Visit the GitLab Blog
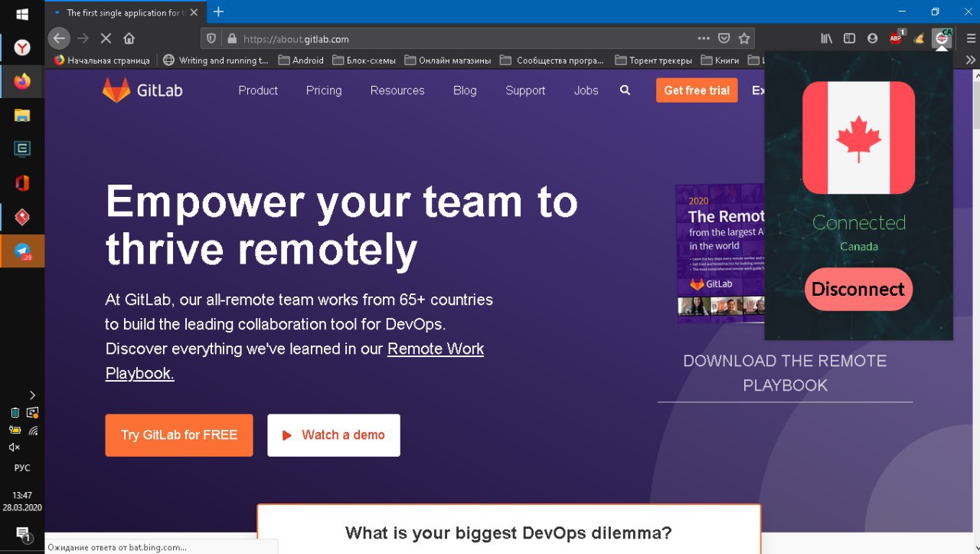Viewport: 980px width, 554px height. 465,90
